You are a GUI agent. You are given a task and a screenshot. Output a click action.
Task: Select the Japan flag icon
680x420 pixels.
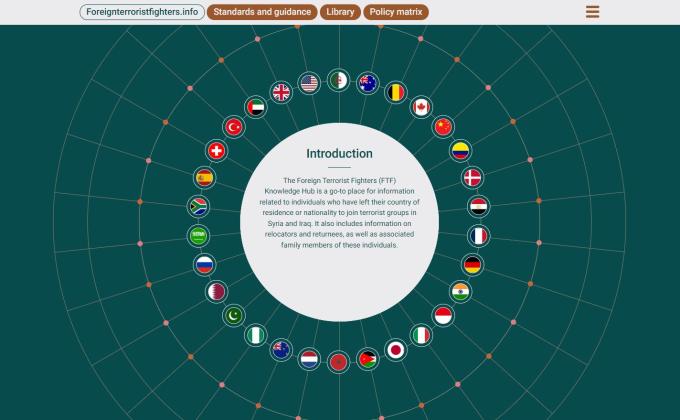396,350
